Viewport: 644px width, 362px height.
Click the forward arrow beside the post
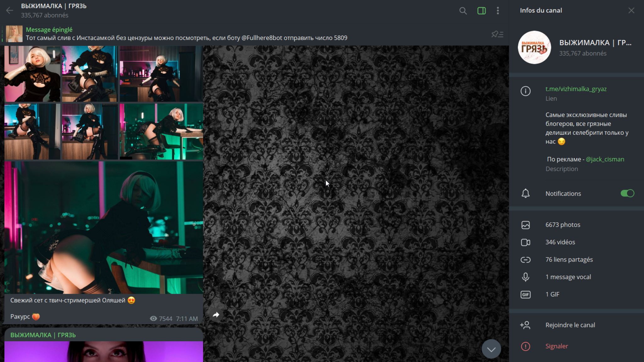[x=216, y=315]
